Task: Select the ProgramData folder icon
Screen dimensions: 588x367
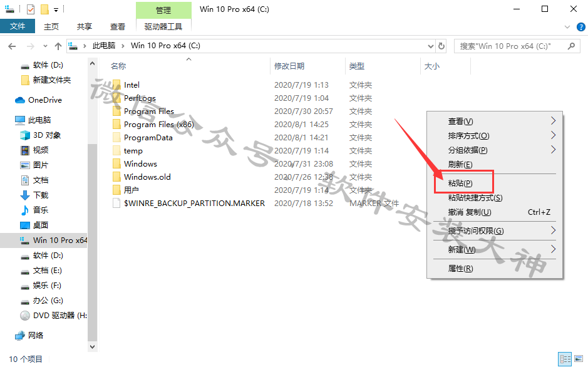Action: coord(116,137)
